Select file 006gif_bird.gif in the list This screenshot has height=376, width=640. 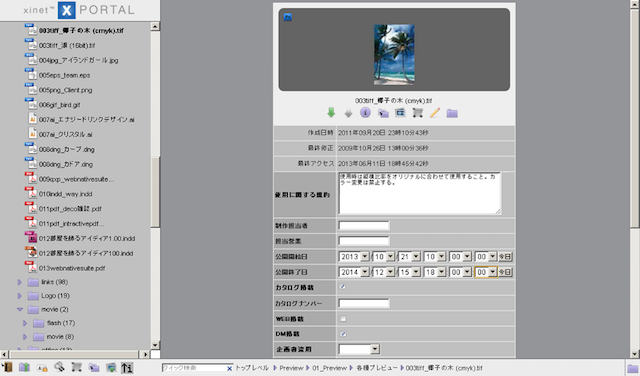click(60, 105)
